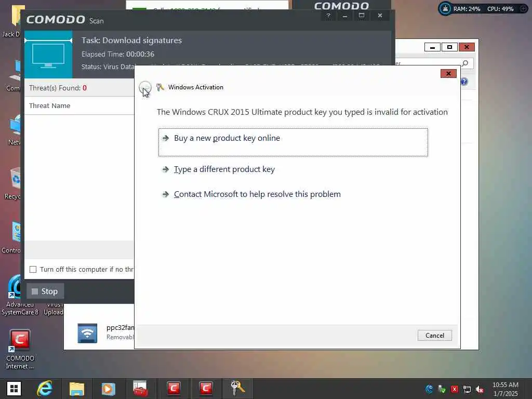Image resolution: width=532 pixels, height=399 pixels.
Task: Click the Windows Activation keys icon
Action: click(x=160, y=87)
